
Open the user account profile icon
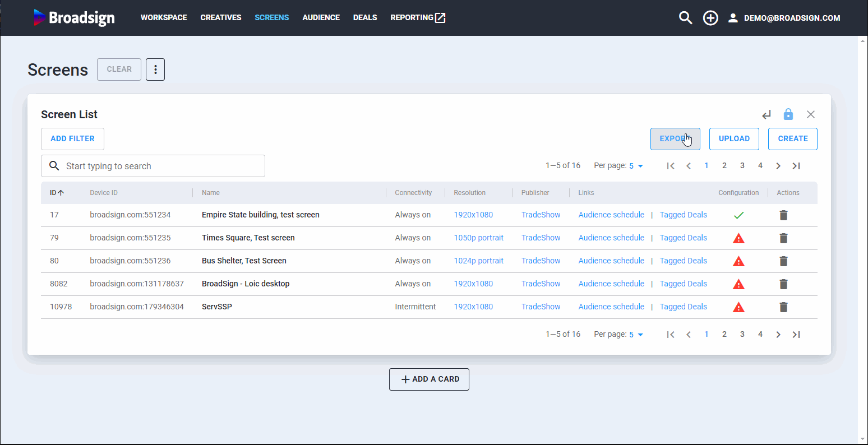click(733, 18)
